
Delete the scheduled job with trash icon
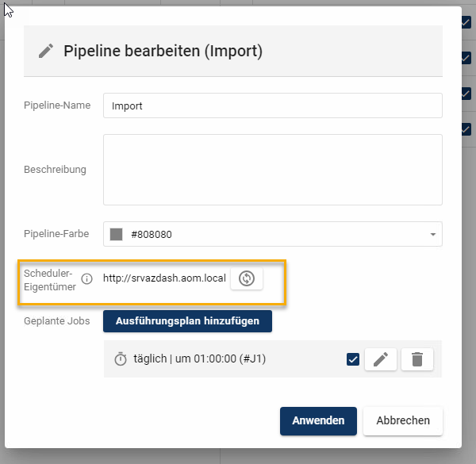(x=417, y=359)
